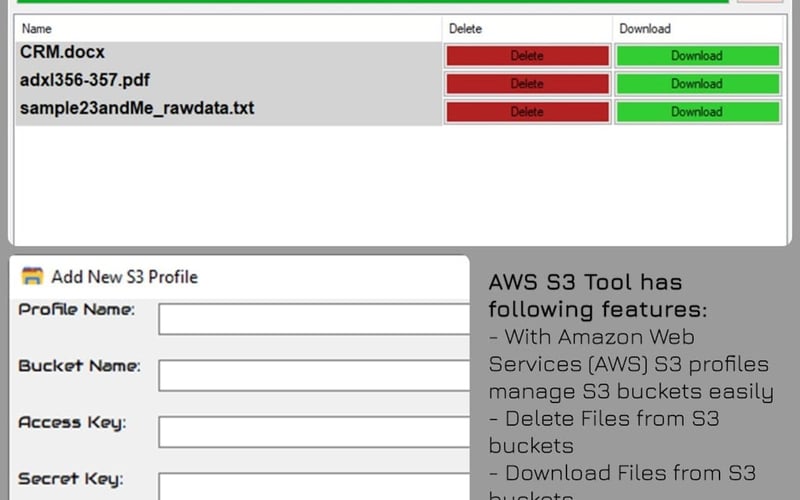Focus the Secret Key input field
The image size is (800, 500).
314,487
